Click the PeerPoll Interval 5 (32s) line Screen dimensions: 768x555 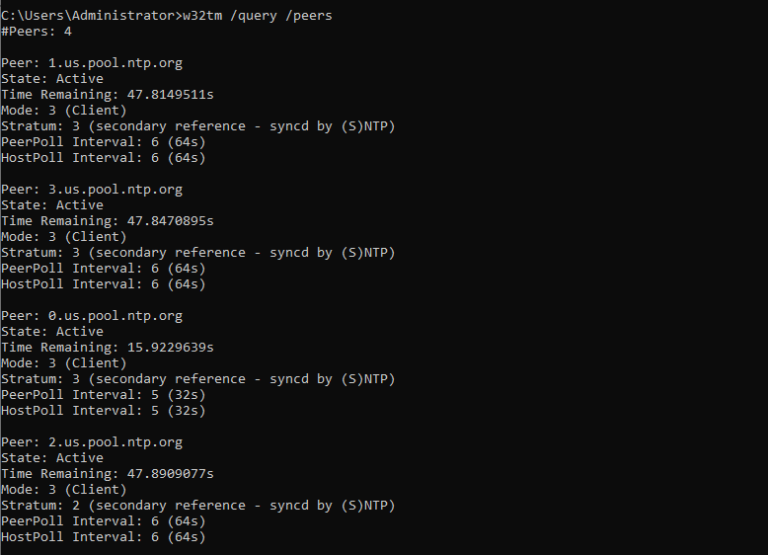(103, 395)
